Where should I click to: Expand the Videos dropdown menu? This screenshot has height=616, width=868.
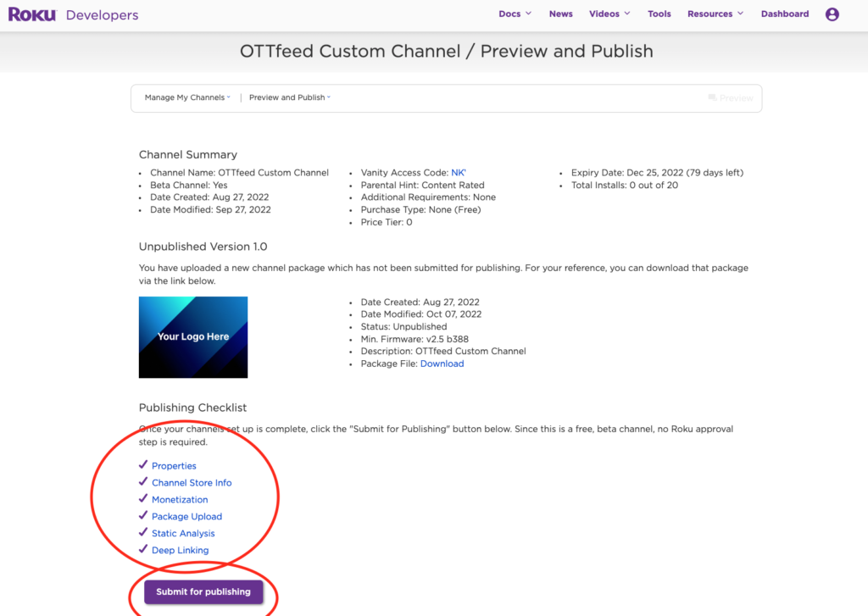[x=609, y=14]
